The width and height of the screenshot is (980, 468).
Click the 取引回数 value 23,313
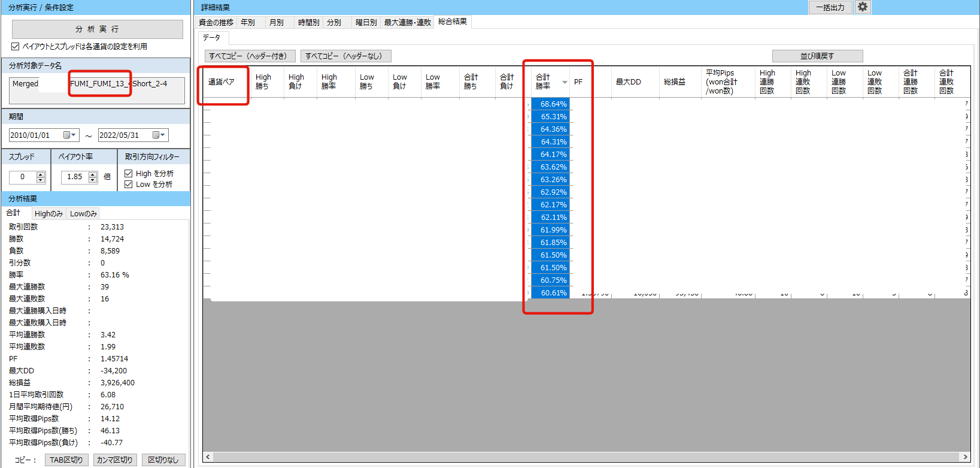tap(112, 227)
